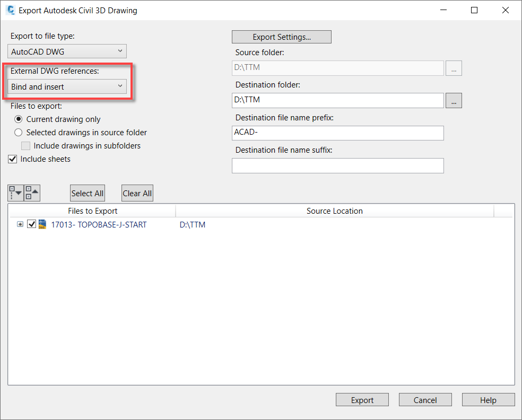
Task: Click the Source Location column header
Action: [334, 211]
